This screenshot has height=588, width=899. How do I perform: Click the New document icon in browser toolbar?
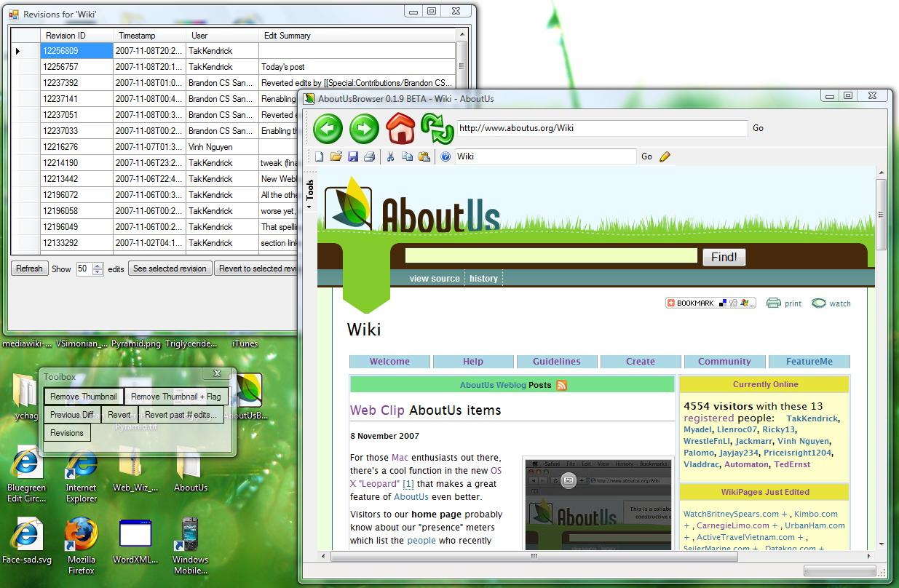pyautogui.click(x=319, y=156)
